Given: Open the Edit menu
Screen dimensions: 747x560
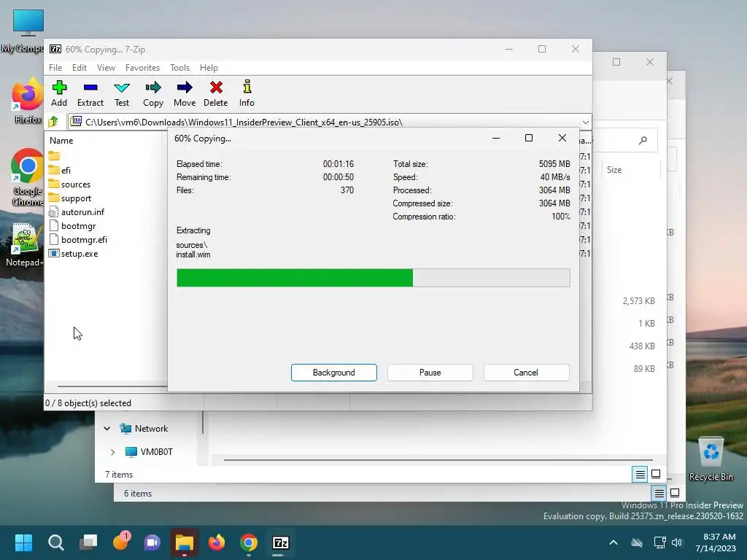Looking at the screenshot, I should pos(79,68).
